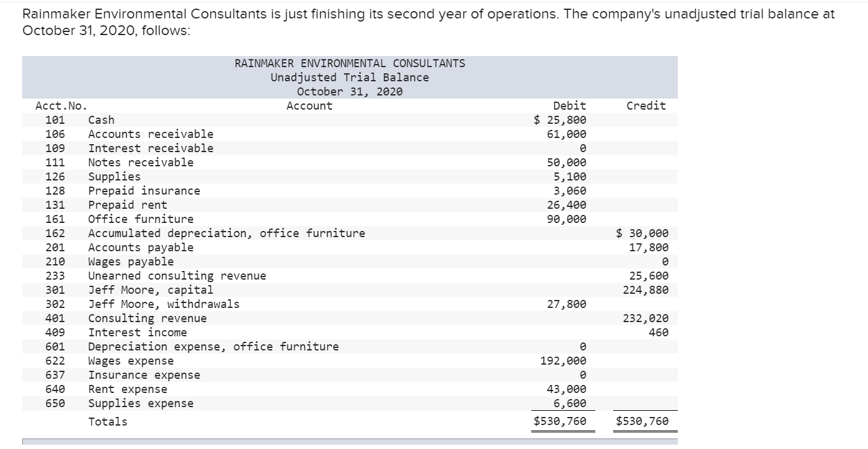Click 'Consulting revenue' account name
868x449 pixels.
click(x=148, y=318)
